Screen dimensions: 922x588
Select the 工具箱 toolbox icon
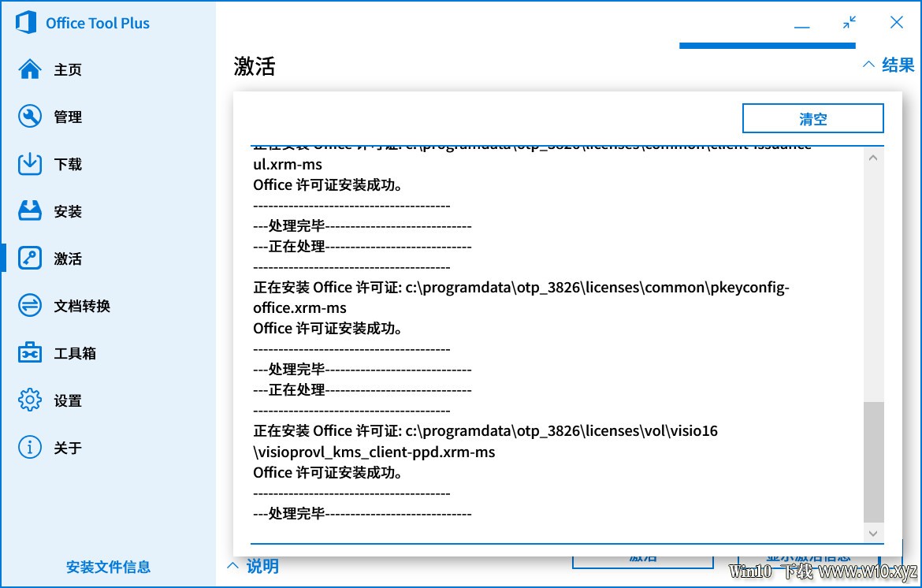[30, 353]
